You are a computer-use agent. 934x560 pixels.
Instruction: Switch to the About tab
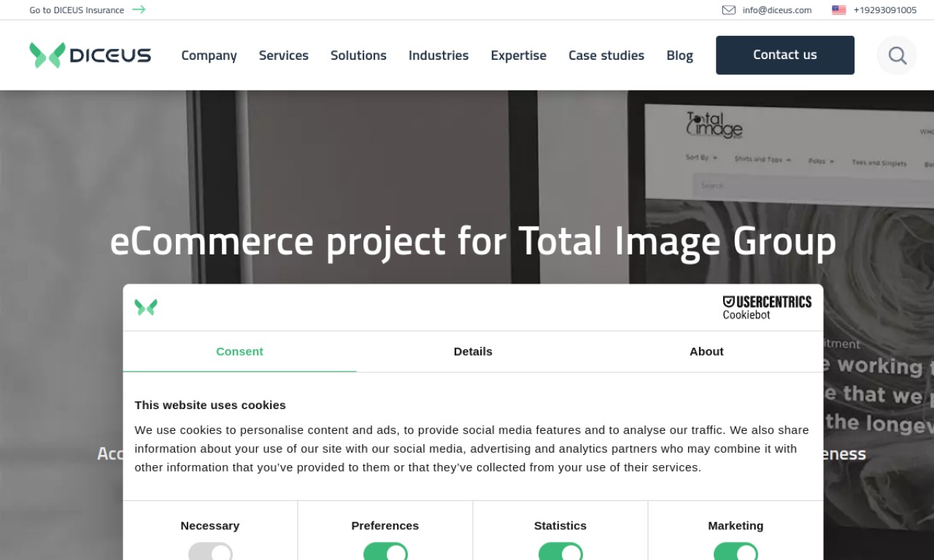pos(706,351)
